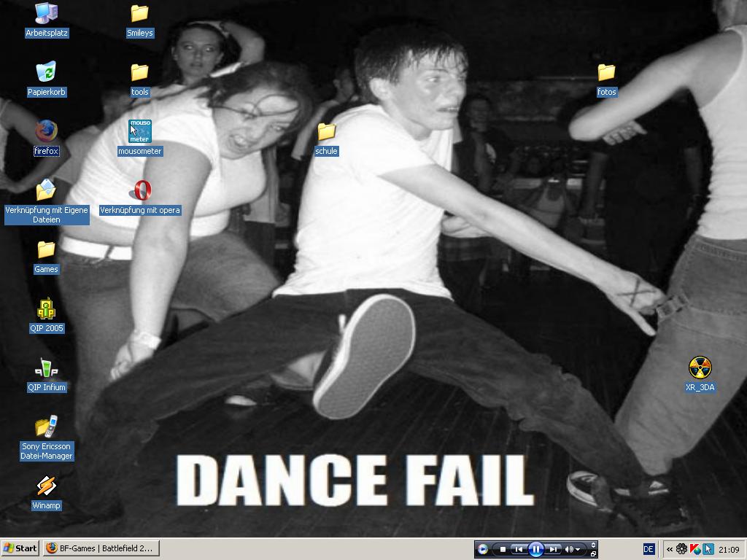
Task: Expand hidden system tray icons
Action: click(x=670, y=549)
